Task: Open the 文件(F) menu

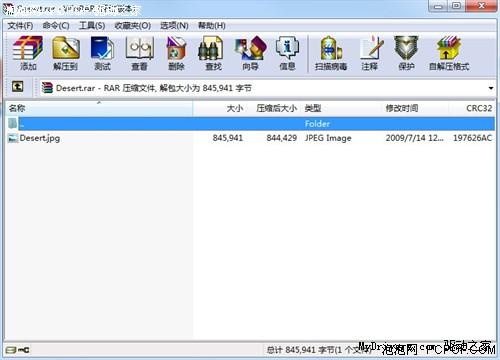Action: tap(20, 26)
